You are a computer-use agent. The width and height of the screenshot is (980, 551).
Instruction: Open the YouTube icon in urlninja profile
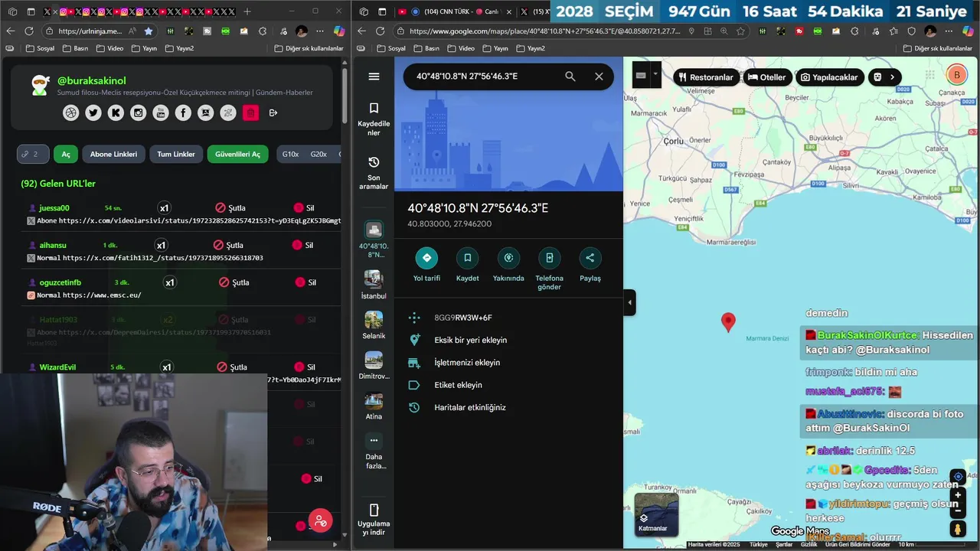[x=161, y=112]
